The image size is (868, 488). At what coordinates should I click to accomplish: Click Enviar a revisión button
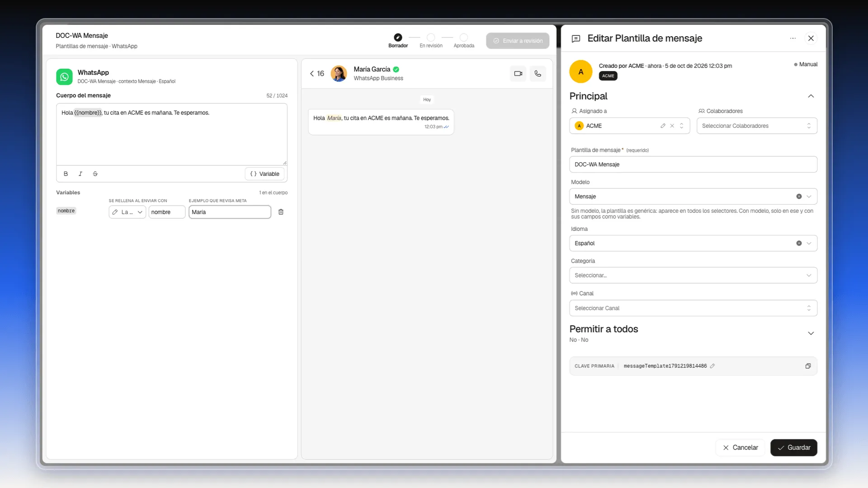(518, 41)
